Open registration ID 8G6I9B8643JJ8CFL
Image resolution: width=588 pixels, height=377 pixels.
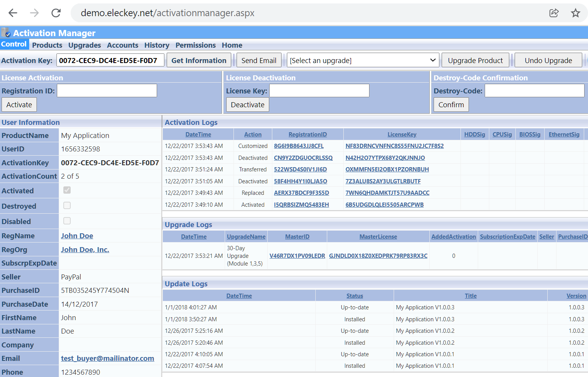(299, 146)
